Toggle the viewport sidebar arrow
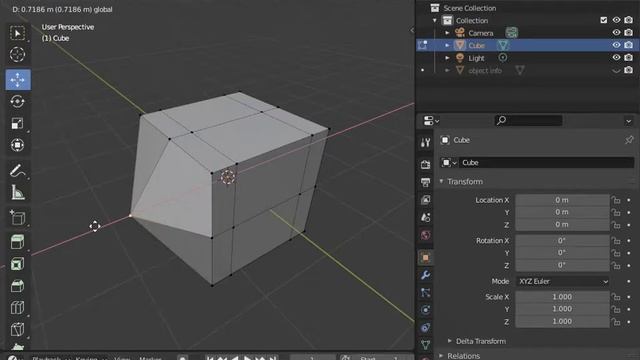The height and width of the screenshot is (360, 640). [x=411, y=30]
